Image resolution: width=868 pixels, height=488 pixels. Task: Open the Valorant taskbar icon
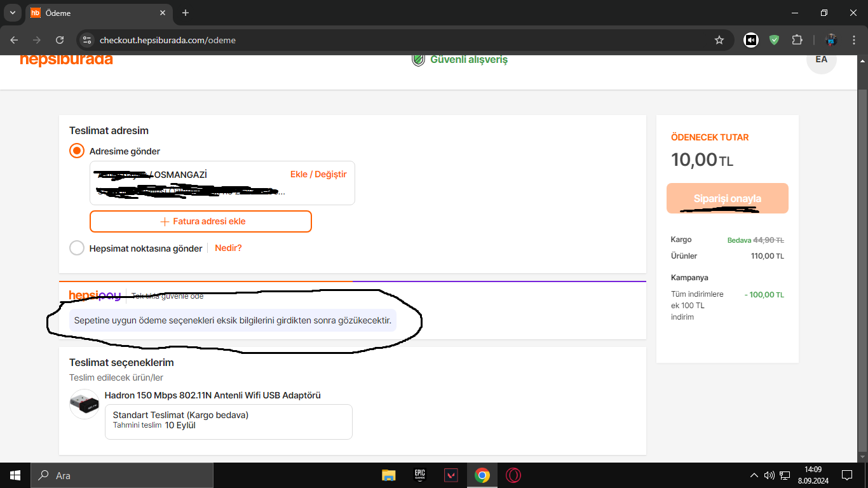click(451, 475)
